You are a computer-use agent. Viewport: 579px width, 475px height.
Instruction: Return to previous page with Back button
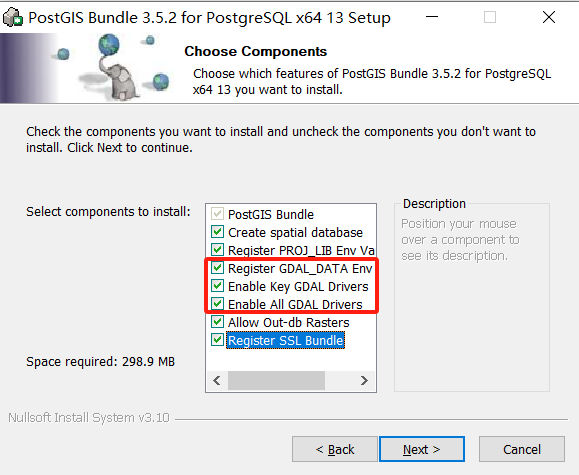pyautogui.click(x=335, y=449)
